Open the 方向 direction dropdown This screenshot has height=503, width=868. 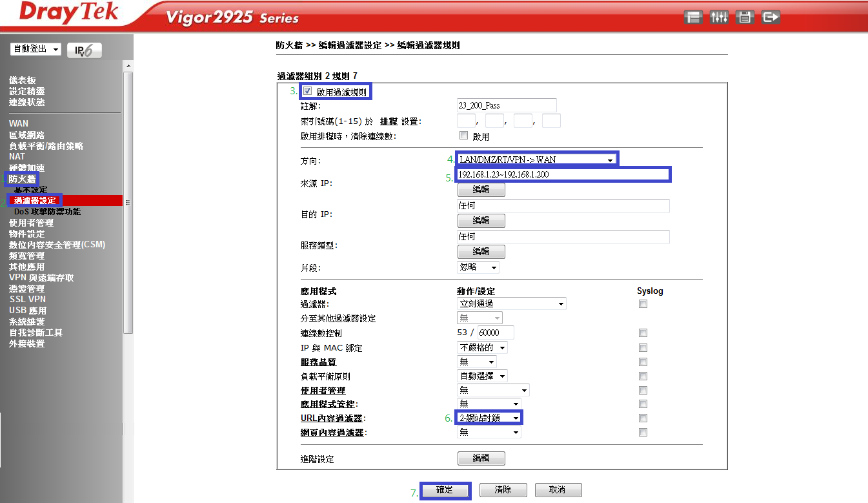click(x=536, y=159)
